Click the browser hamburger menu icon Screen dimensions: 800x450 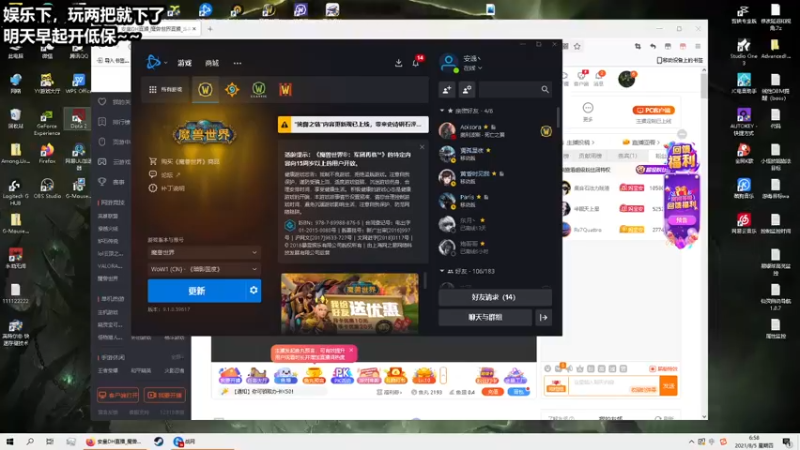click(698, 46)
